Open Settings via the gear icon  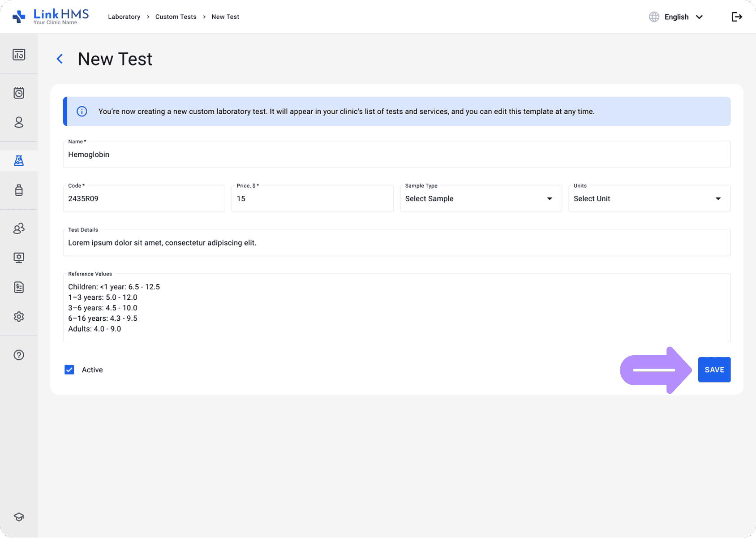click(x=19, y=317)
